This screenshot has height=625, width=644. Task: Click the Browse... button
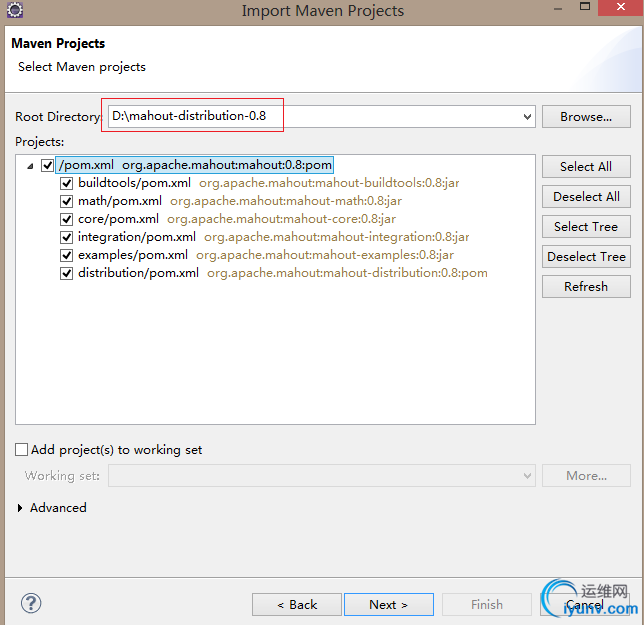tap(586, 117)
